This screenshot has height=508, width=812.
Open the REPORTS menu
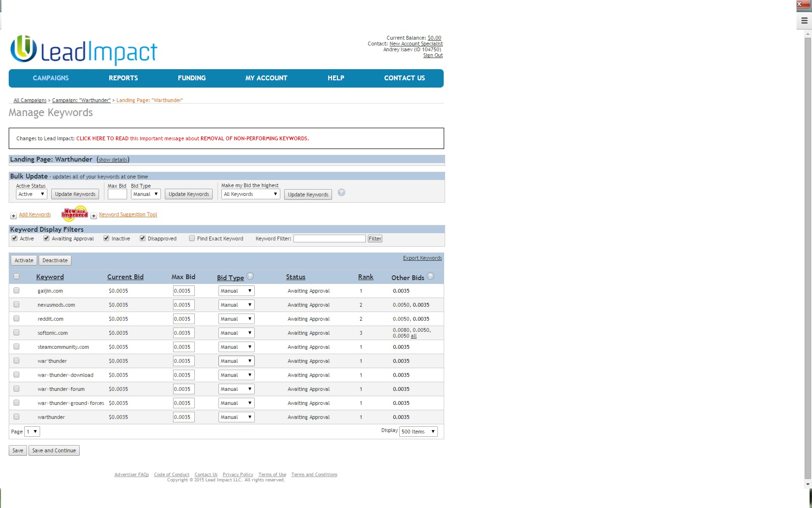(123, 78)
